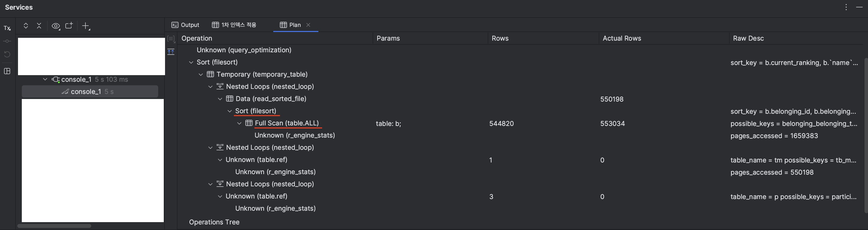The image size is (868, 230).
Task: Close the Plan tab
Action: coord(308,25)
